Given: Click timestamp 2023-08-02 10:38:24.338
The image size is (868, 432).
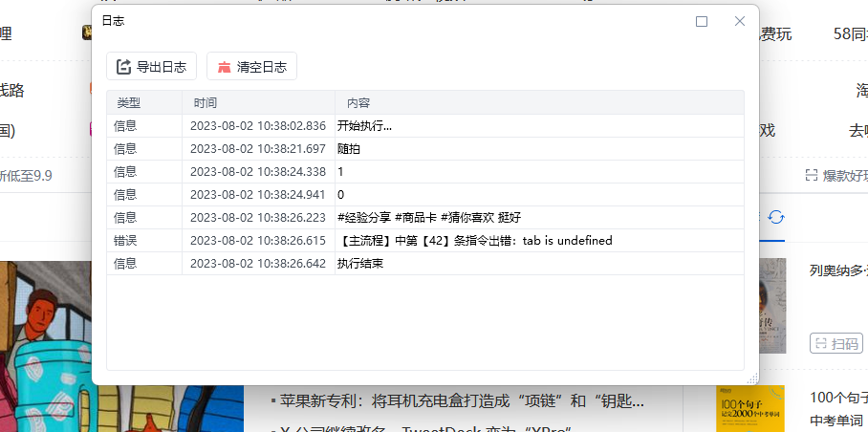Looking at the screenshot, I should pyautogui.click(x=258, y=172).
